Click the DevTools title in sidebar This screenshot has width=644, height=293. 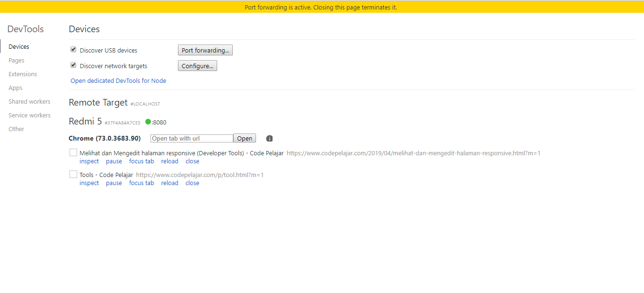26,29
